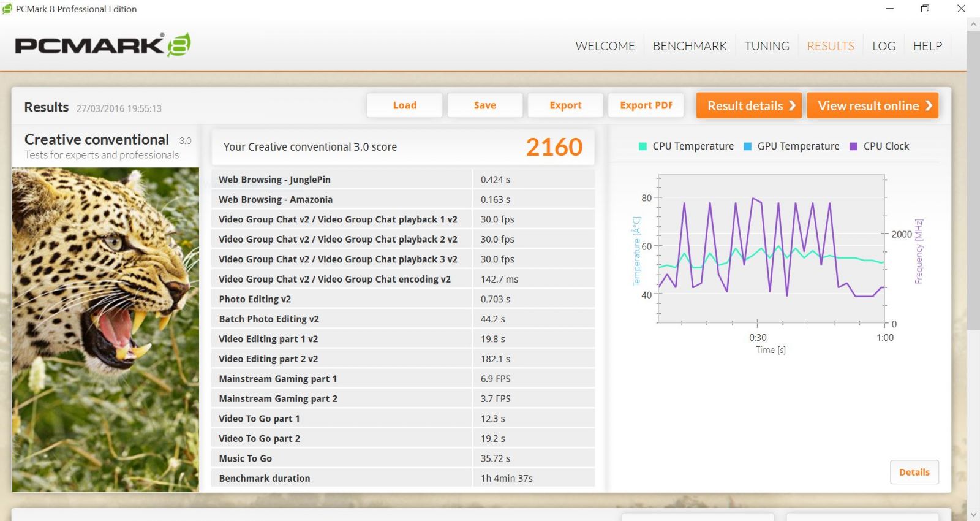Expand Result details
This screenshot has height=521, width=980.
tap(750, 105)
